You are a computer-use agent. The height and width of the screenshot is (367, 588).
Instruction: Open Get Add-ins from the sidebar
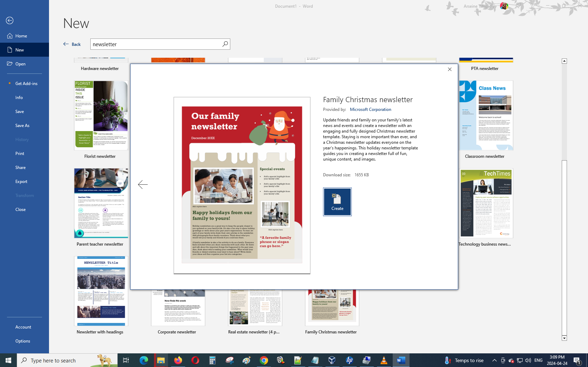tap(26, 84)
